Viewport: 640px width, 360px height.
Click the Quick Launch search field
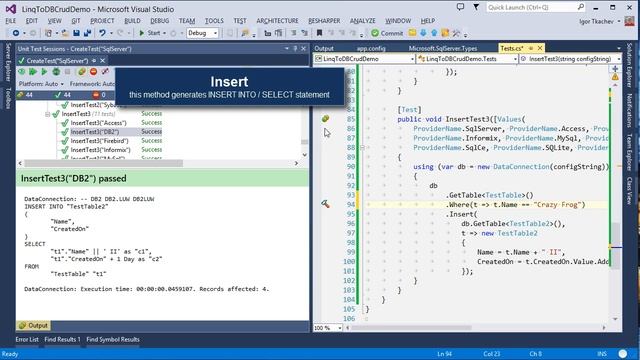(536, 7)
